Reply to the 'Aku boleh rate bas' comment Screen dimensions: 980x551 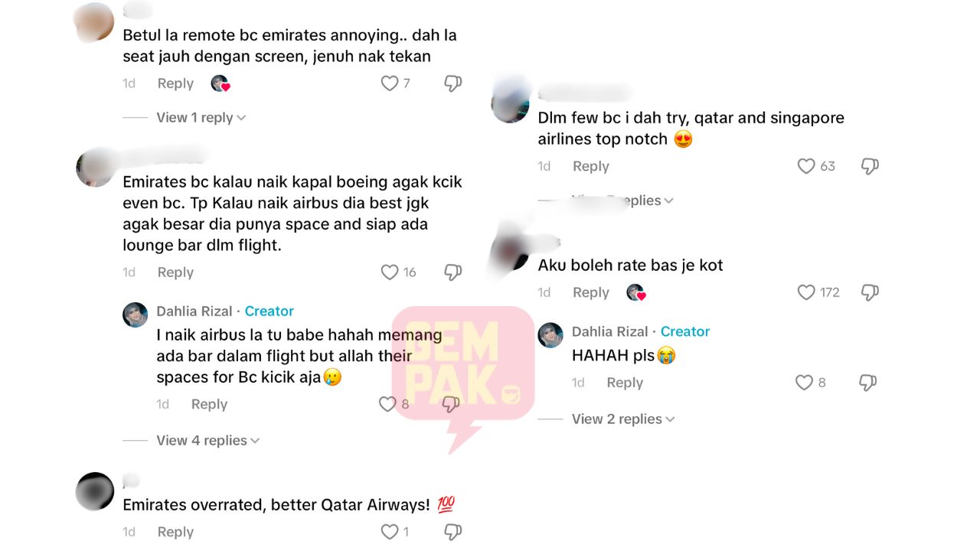coord(591,292)
